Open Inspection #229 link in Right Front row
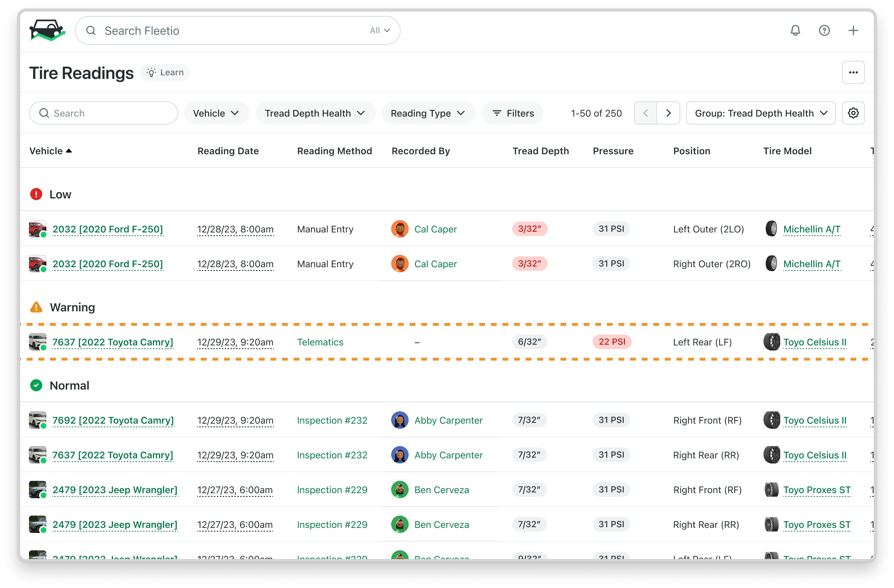894x588 pixels. [x=332, y=490]
